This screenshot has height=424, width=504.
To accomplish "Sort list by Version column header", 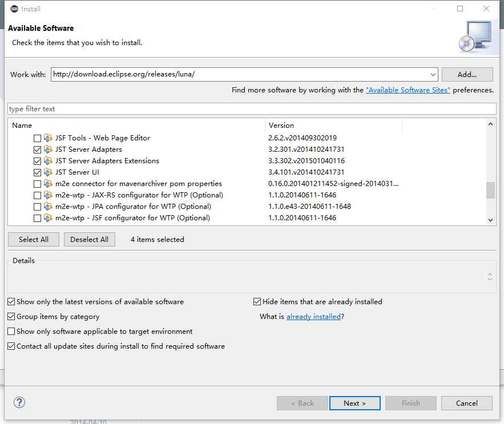I will pos(334,126).
